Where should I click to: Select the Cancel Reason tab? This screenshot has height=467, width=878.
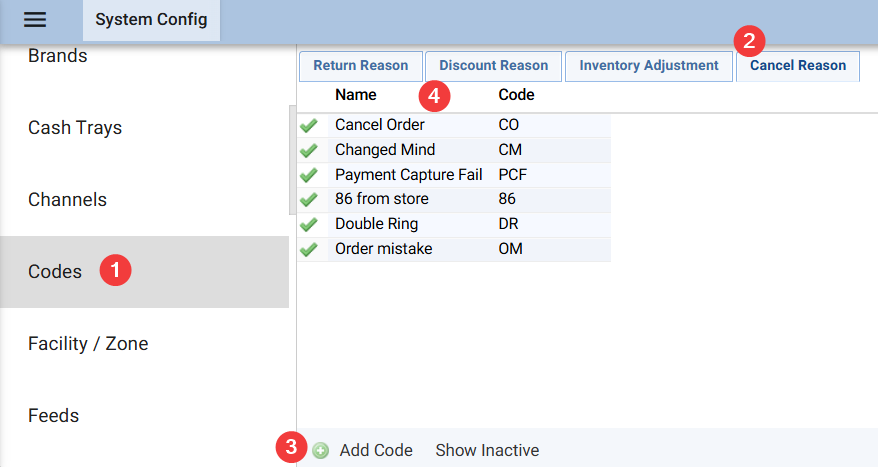point(797,66)
